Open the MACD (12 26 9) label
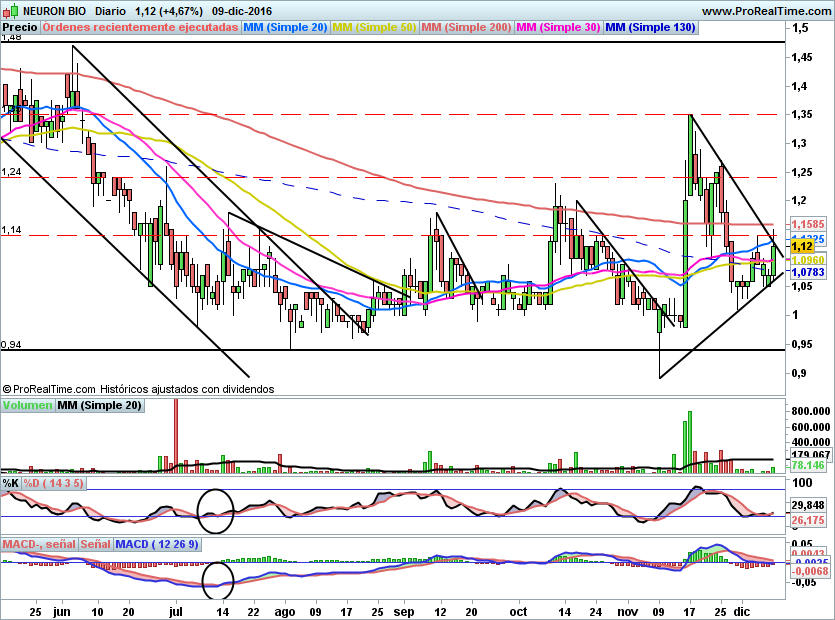 click(x=157, y=544)
